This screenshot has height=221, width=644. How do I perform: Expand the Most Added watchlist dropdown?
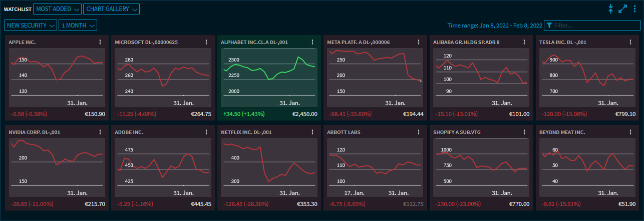pos(57,9)
